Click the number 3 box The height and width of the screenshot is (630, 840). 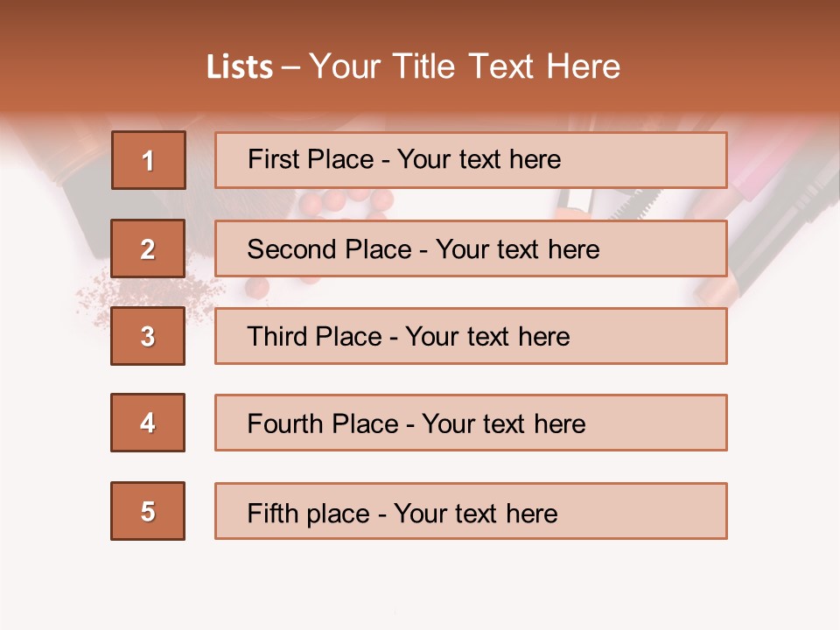(148, 336)
